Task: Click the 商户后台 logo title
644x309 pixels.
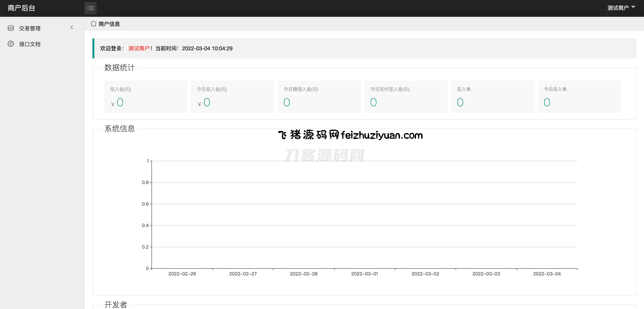Action: pyautogui.click(x=21, y=8)
